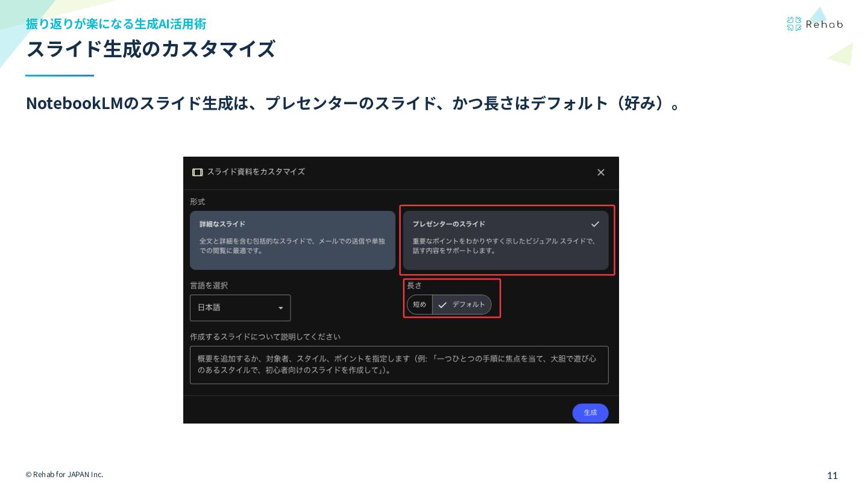The width and height of the screenshot is (868, 488).
Task: Open the 日本語 language dropdown
Action: click(x=240, y=308)
